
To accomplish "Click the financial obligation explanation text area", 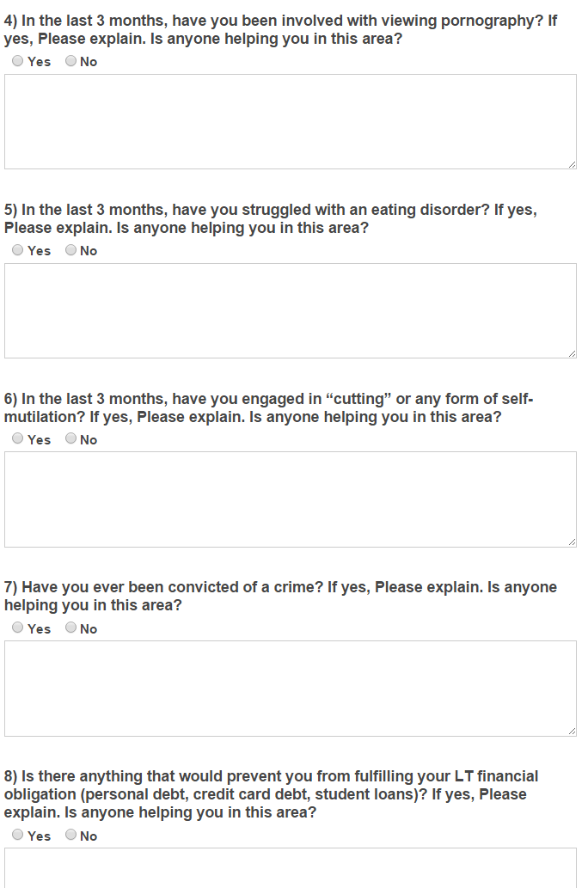I will tap(290, 868).
